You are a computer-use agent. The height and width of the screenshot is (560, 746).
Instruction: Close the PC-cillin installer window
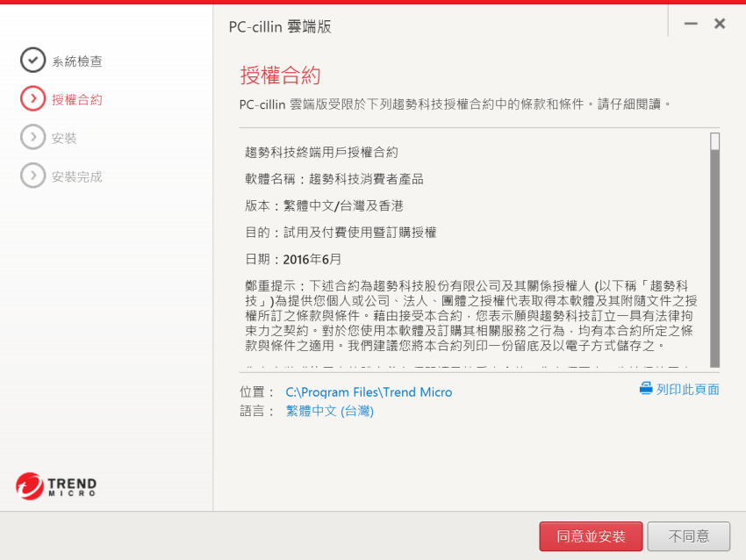coord(720,24)
